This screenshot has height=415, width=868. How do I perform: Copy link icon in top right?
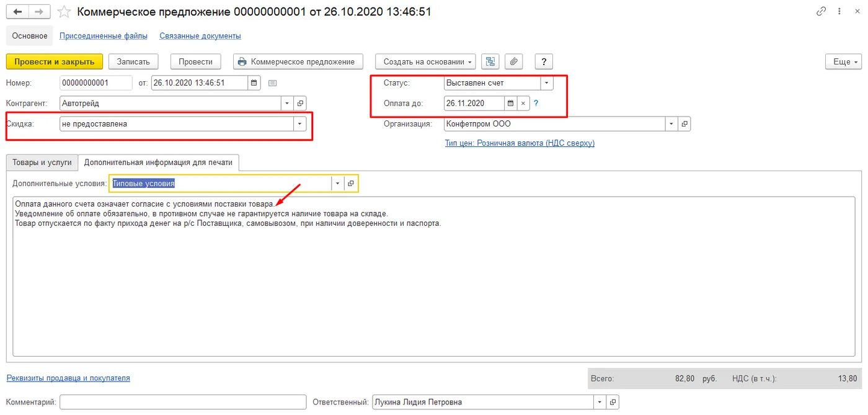tap(821, 11)
